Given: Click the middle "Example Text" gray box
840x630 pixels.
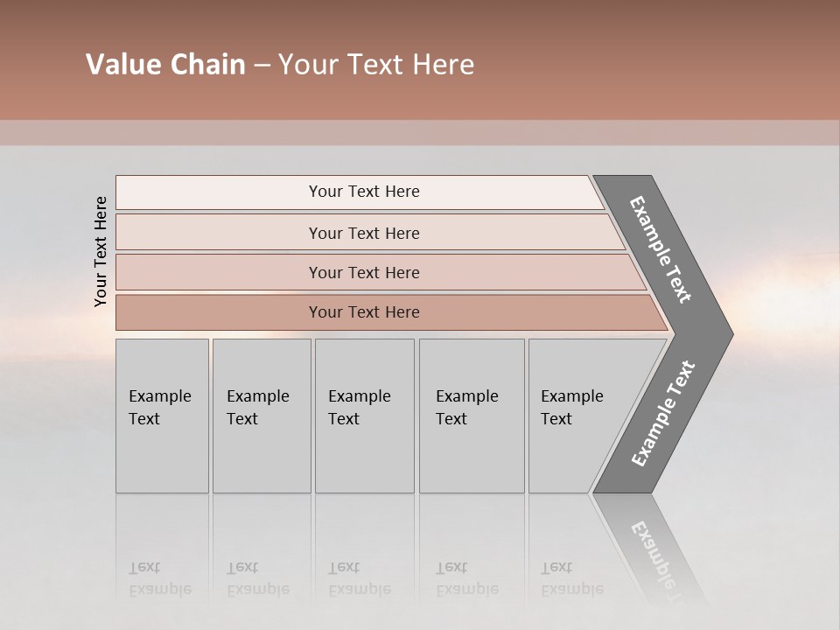Looking at the screenshot, I should coord(364,416).
